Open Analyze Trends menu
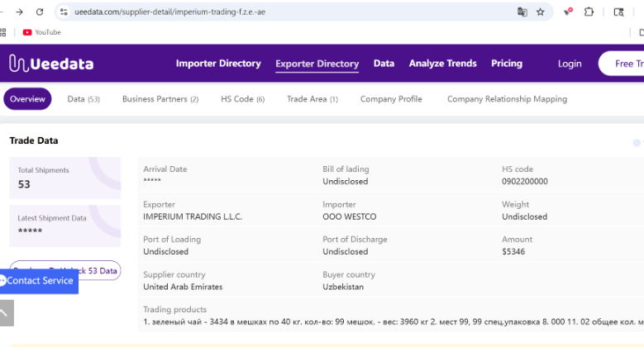Image resolution: width=644 pixels, height=347 pixels. click(443, 64)
